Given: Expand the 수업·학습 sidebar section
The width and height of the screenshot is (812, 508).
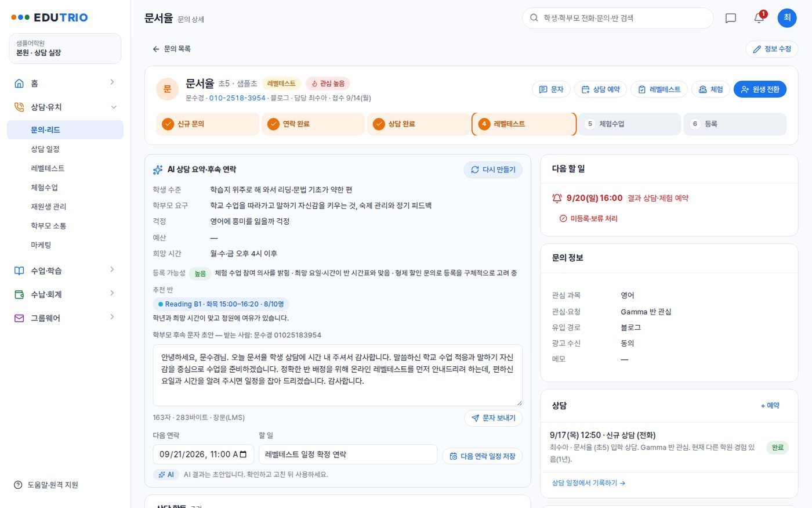Looking at the screenshot, I should click(112, 270).
